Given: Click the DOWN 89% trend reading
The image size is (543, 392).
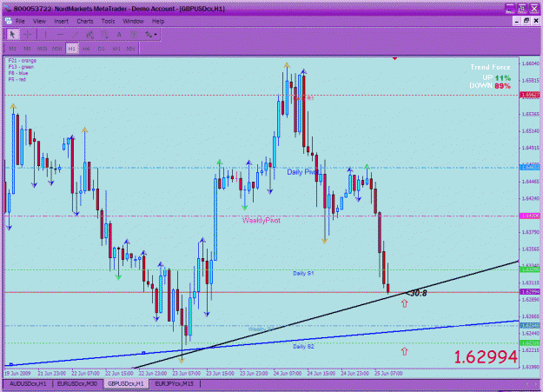Looking at the screenshot, I should click(x=490, y=85).
